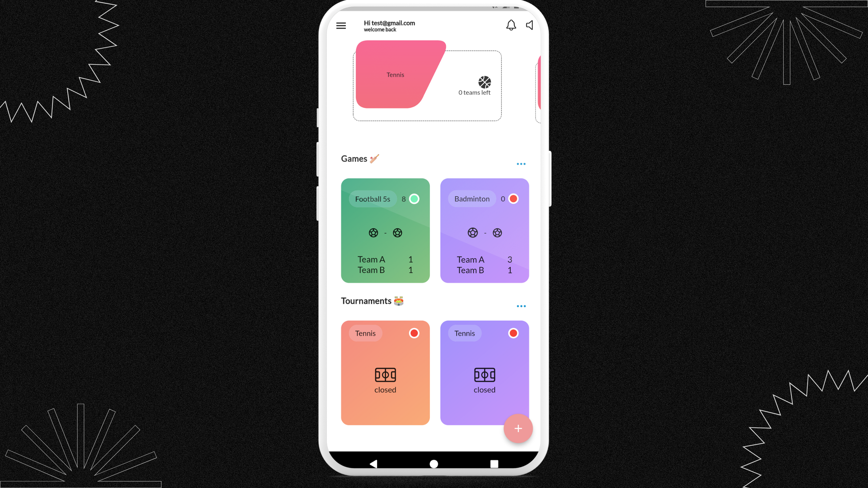
Task: Tap the notification bell icon
Action: [x=510, y=25]
